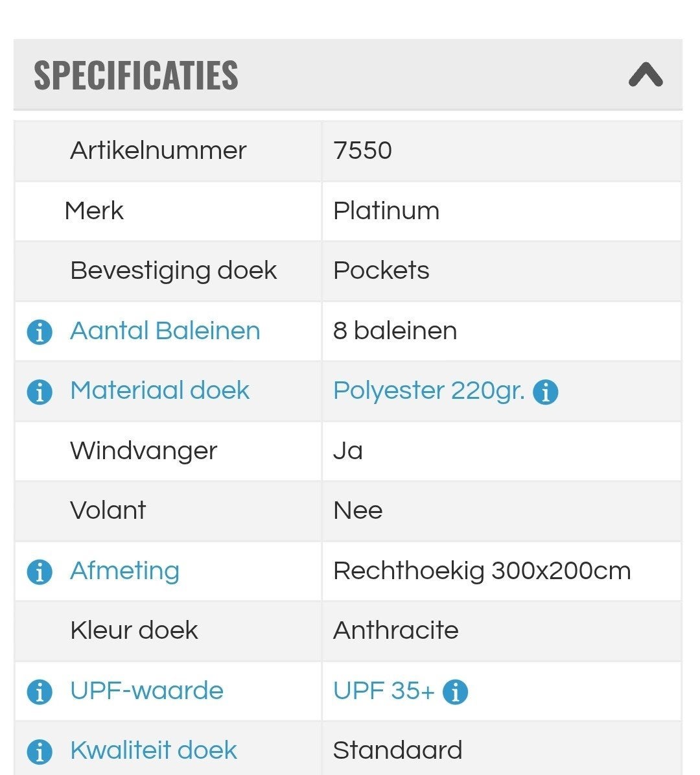Viewport: 700px width, 775px height.
Task: Collapse the Specificaties section with the chevron
Action: coord(645,75)
